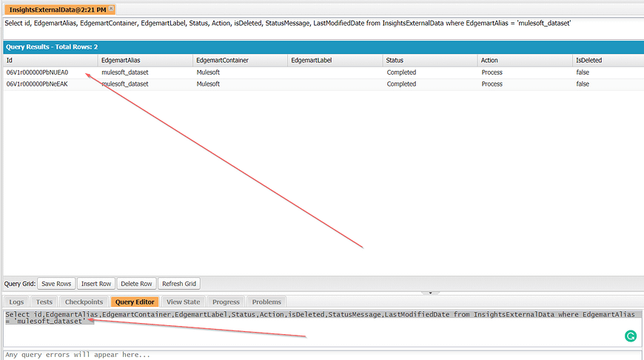The image size is (644, 360).
Task: Click Mulesoft container in PbNeEAK row
Action: (208, 84)
